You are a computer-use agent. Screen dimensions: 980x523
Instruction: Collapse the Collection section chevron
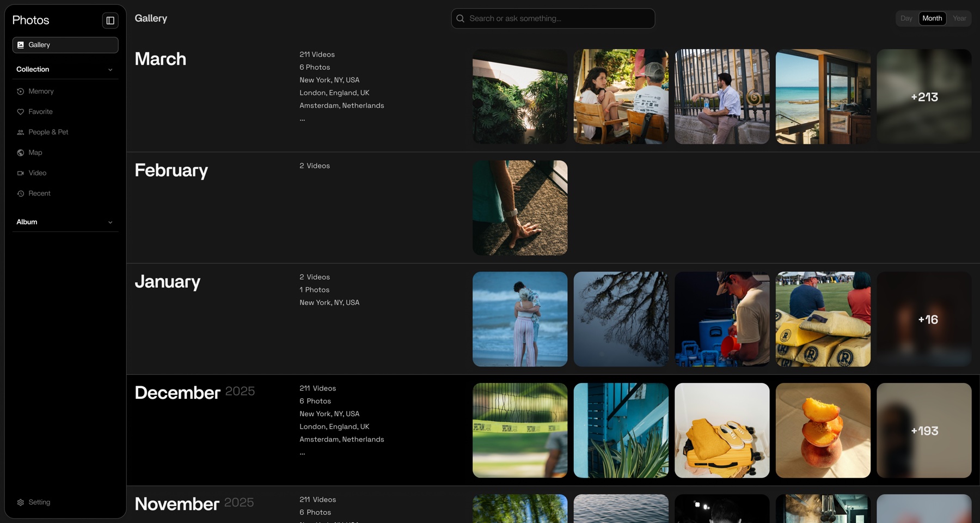[111, 70]
